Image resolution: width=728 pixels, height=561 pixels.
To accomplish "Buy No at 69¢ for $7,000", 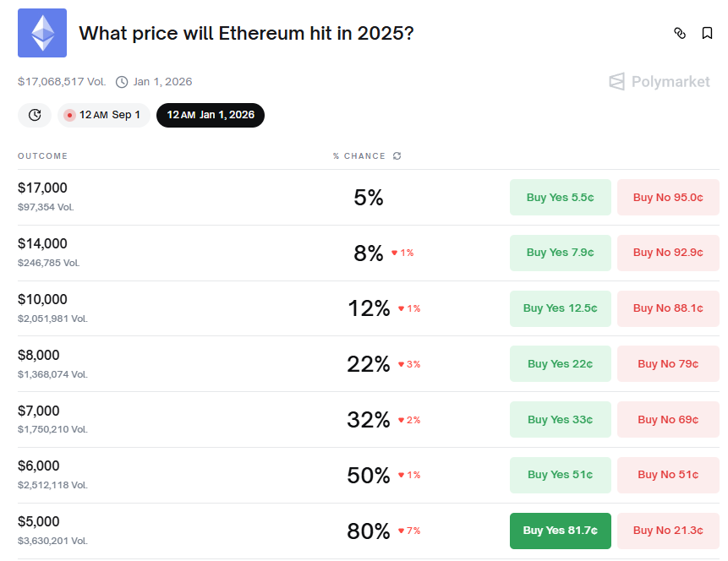I will click(668, 419).
